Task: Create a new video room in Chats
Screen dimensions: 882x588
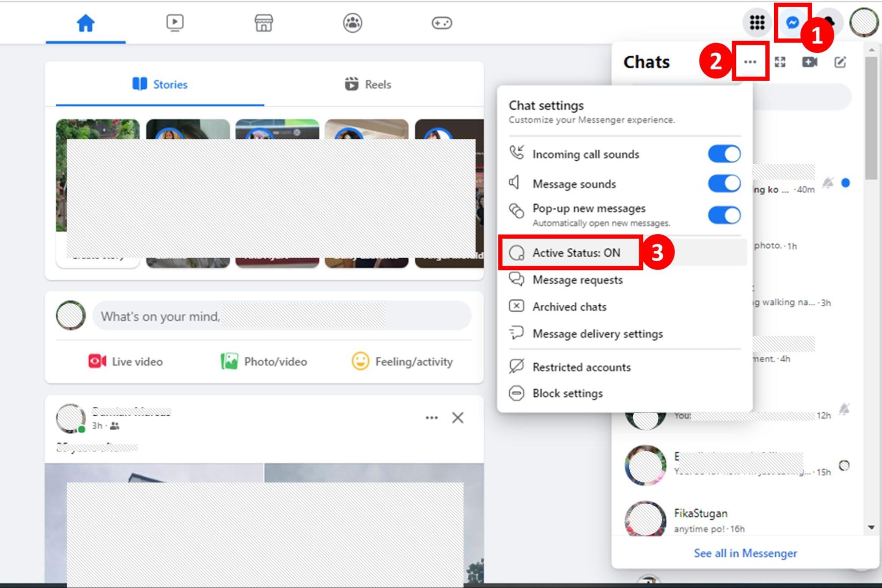Action: pyautogui.click(x=810, y=62)
